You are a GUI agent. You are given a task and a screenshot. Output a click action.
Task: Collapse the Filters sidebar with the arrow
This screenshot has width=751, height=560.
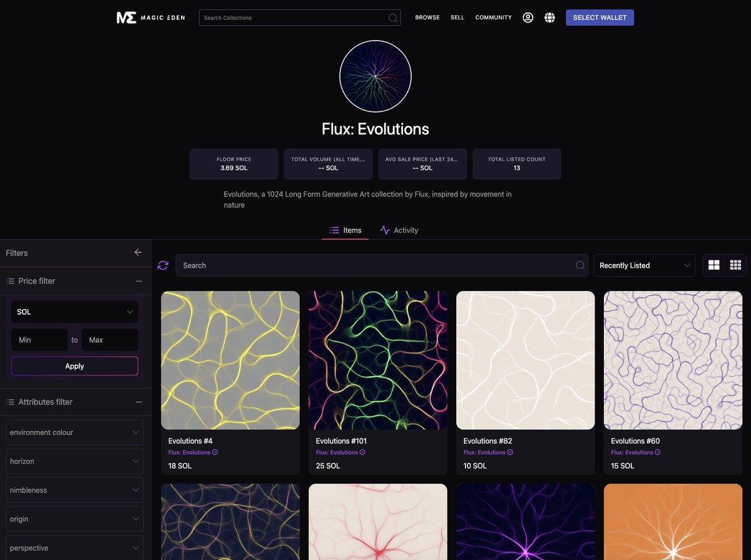click(x=138, y=252)
